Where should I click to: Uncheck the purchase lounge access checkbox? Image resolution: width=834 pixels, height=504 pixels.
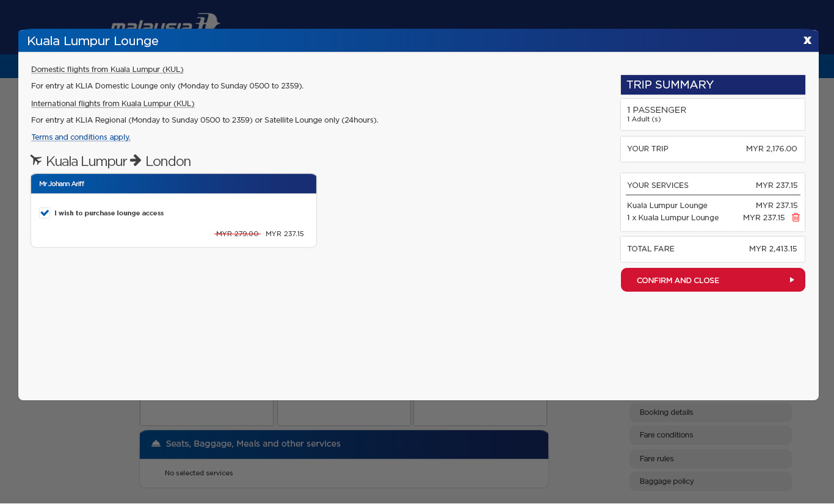click(45, 213)
